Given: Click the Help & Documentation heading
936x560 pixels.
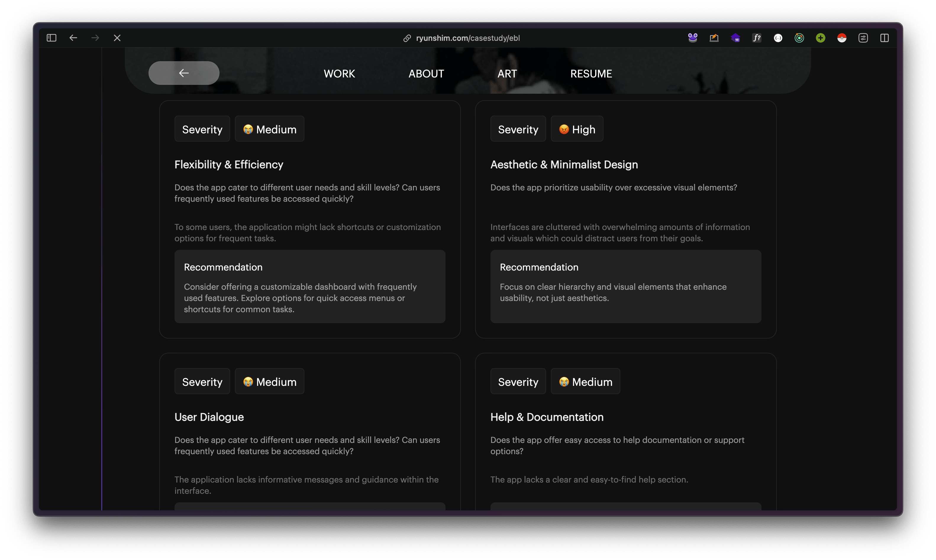Looking at the screenshot, I should click(x=546, y=417).
